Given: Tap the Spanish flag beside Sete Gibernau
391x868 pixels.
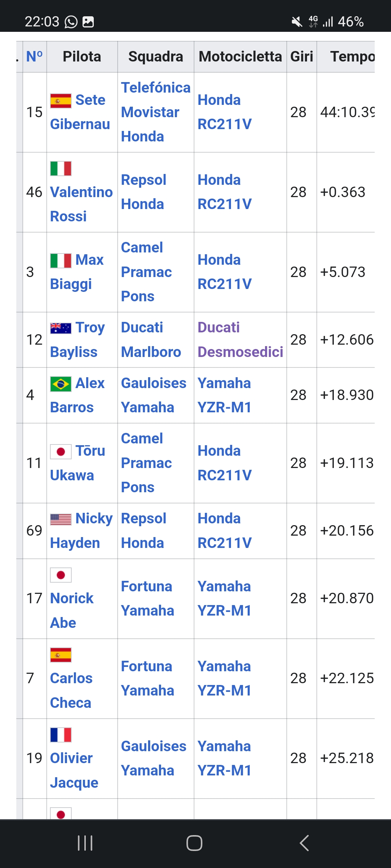Looking at the screenshot, I should (x=61, y=101).
